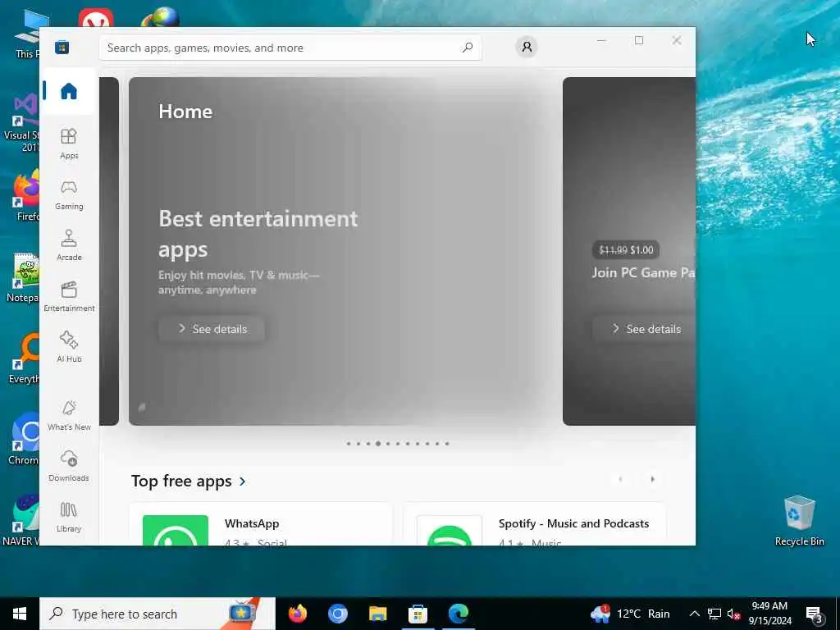Select the Chromium desktop shortcut
Image resolution: width=840 pixels, height=630 pixels.
[24, 440]
